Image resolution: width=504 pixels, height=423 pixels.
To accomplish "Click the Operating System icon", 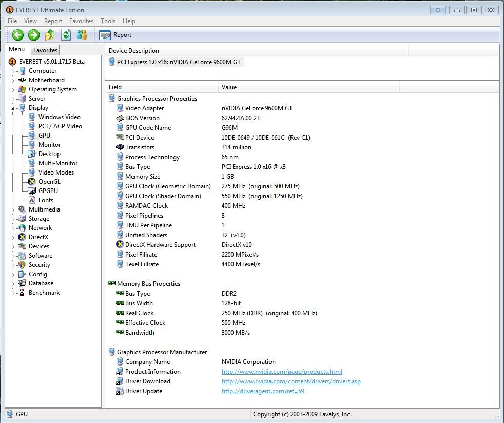I will (x=22, y=89).
